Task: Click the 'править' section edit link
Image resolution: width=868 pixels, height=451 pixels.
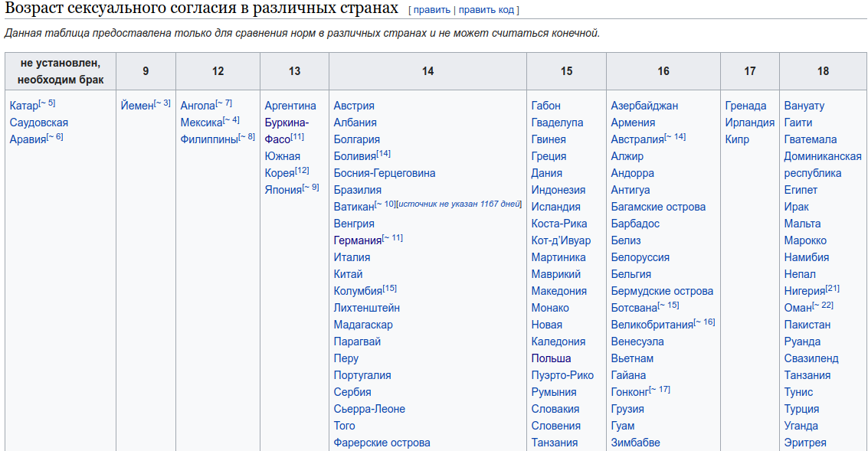Action: [432, 10]
